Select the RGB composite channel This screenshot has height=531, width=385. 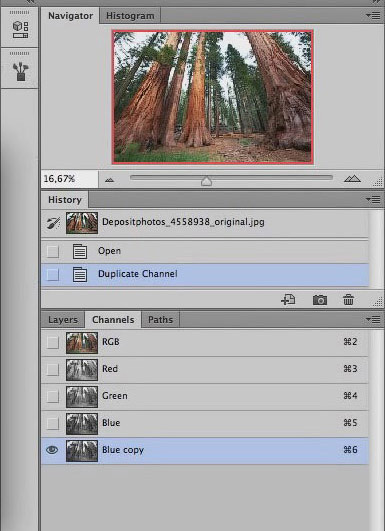(205, 342)
